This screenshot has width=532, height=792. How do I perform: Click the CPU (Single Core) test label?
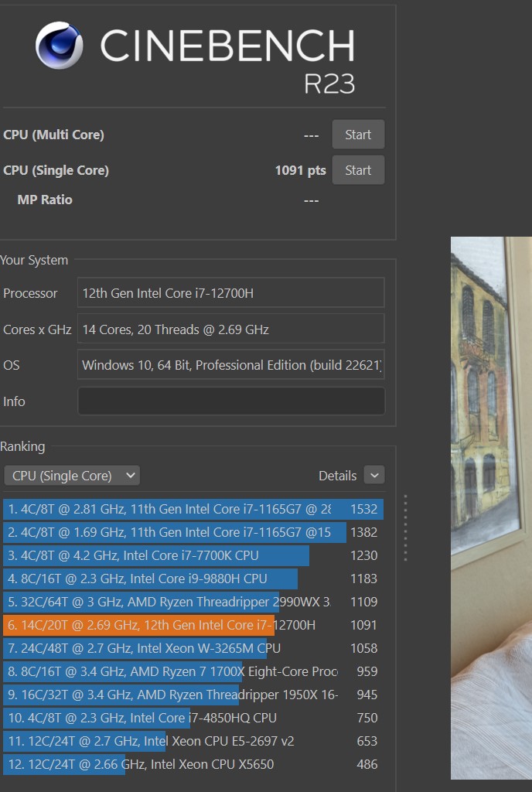[x=56, y=170]
